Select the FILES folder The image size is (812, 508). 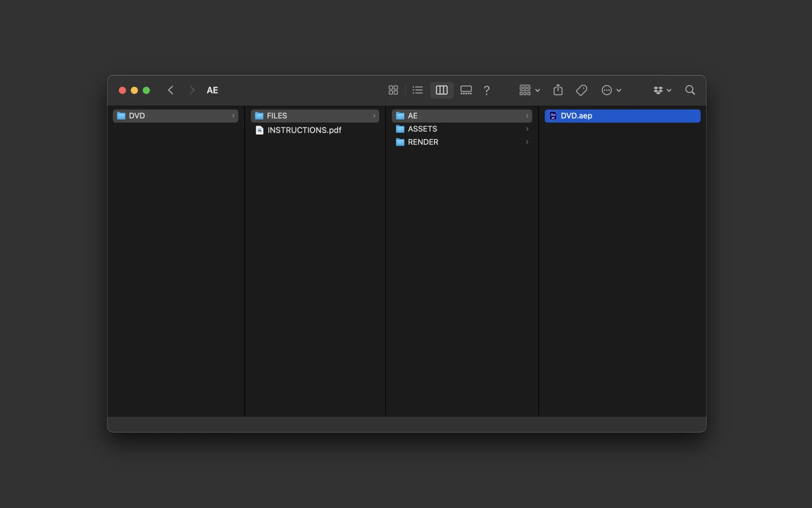[x=315, y=116]
